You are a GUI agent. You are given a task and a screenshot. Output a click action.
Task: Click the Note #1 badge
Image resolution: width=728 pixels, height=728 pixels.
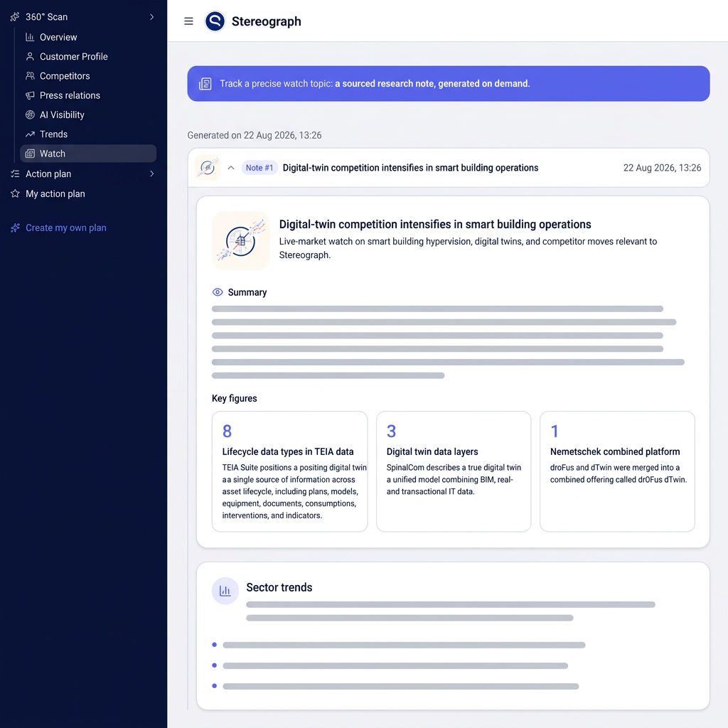coord(259,168)
